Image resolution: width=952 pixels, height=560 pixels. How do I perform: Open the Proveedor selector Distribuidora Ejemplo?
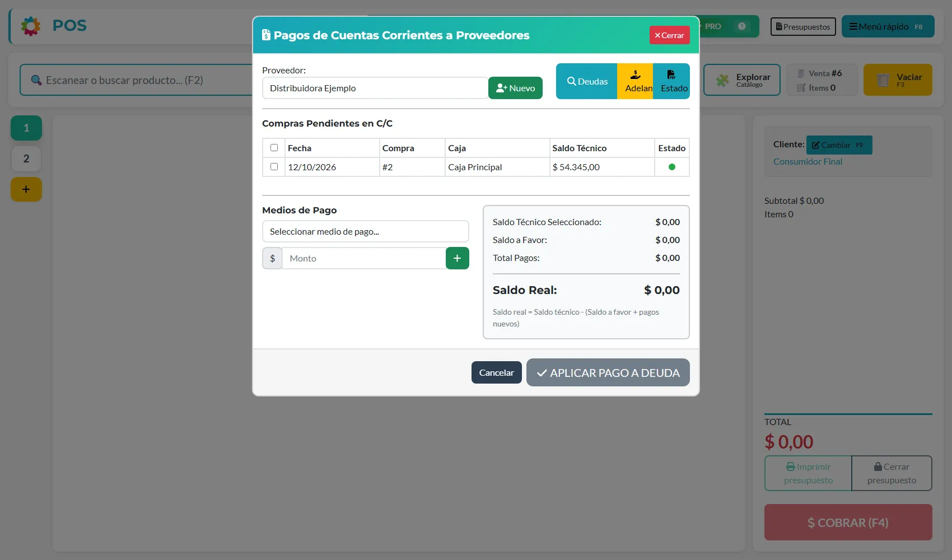(375, 88)
